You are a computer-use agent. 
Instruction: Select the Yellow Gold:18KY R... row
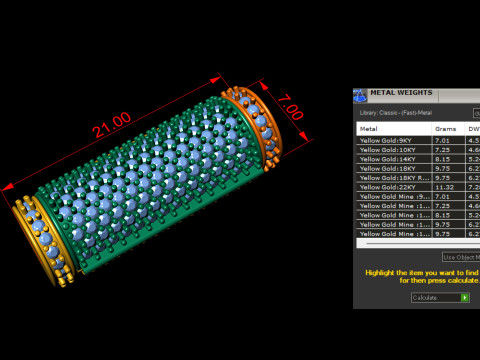(x=418, y=178)
